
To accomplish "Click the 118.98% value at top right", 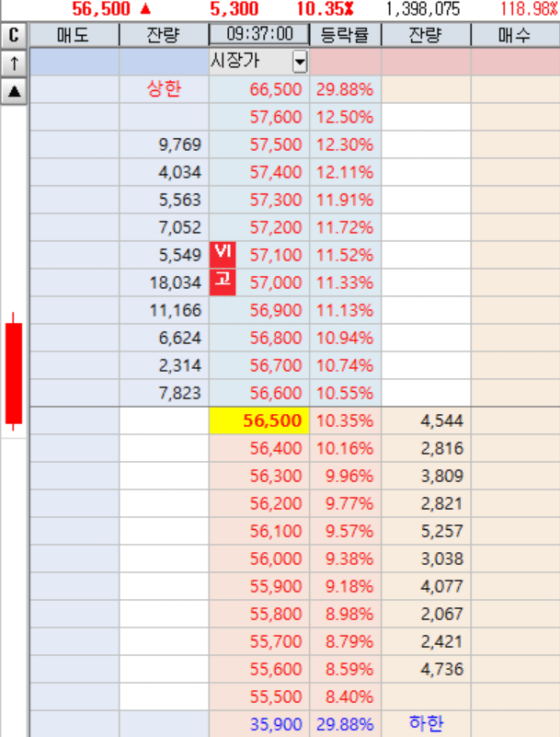I will (x=530, y=8).
